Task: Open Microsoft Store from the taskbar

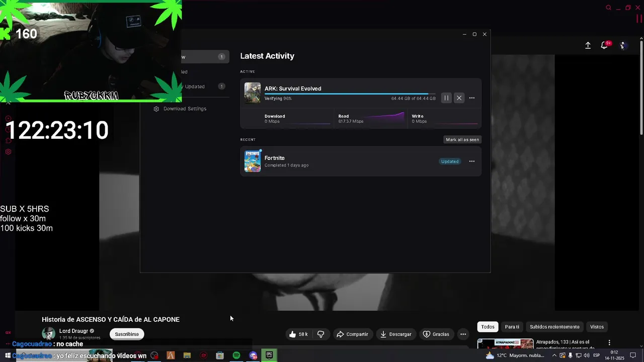Action: click(220, 355)
